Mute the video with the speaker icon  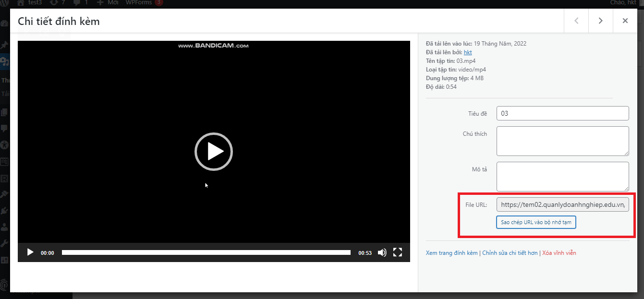382,252
